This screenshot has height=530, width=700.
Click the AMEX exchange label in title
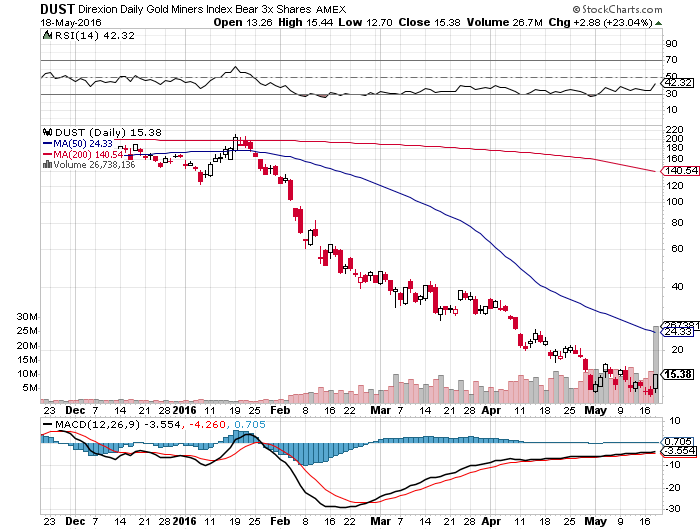click(331, 9)
